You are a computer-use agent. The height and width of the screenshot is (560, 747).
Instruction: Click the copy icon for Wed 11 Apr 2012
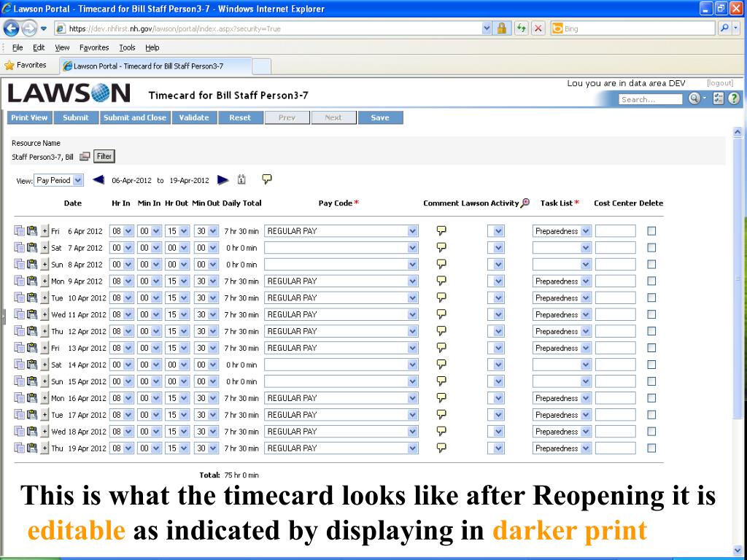[x=19, y=314]
